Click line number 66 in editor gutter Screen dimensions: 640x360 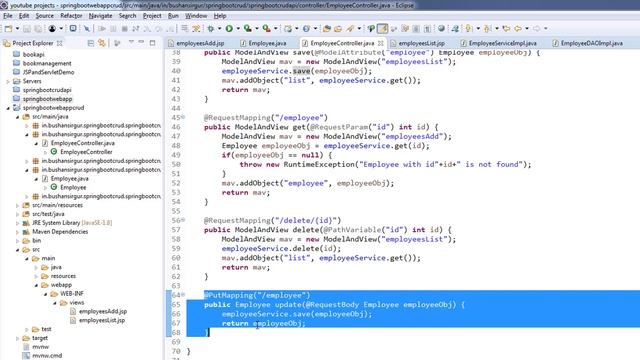[x=176, y=314]
